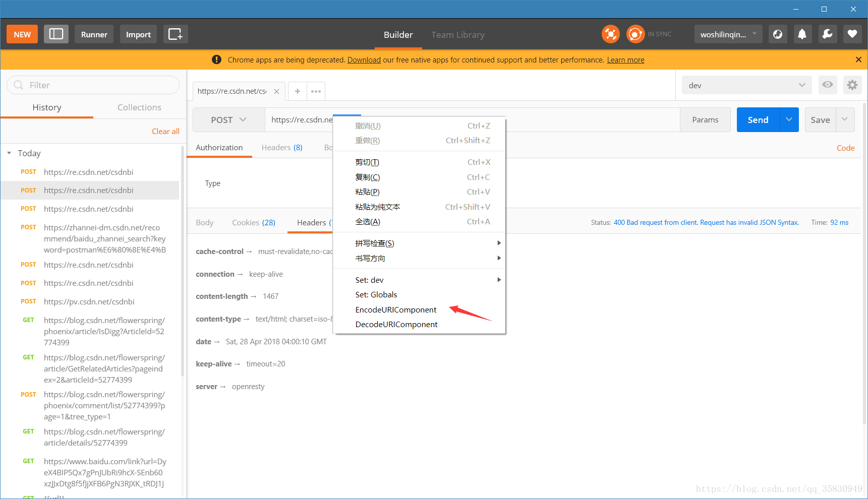868x499 pixels.
Task: Open the Code snippet link
Action: pos(845,148)
